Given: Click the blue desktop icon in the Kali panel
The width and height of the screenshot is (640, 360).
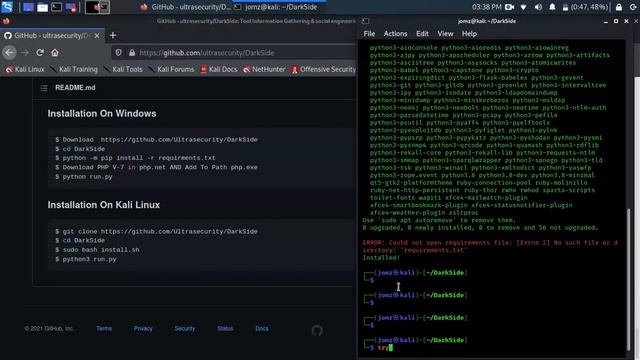Looking at the screenshot, I should (28, 7).
